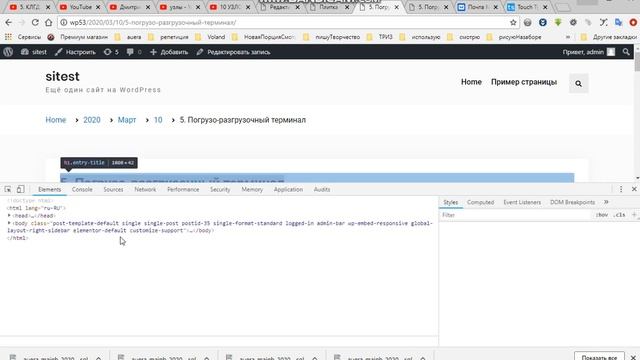The width and height of the screenshot is (640, 360).
Task: Expand the body node in DOM tree
Action: (x=9, y=223)
